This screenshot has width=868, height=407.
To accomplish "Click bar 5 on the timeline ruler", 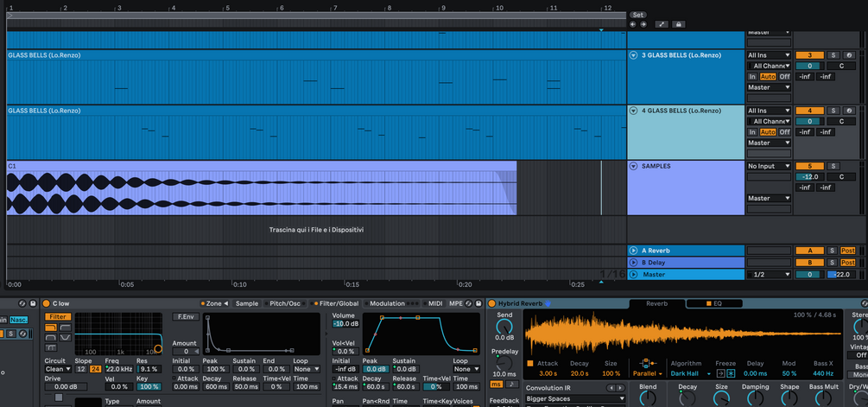I will coord(227,9).
